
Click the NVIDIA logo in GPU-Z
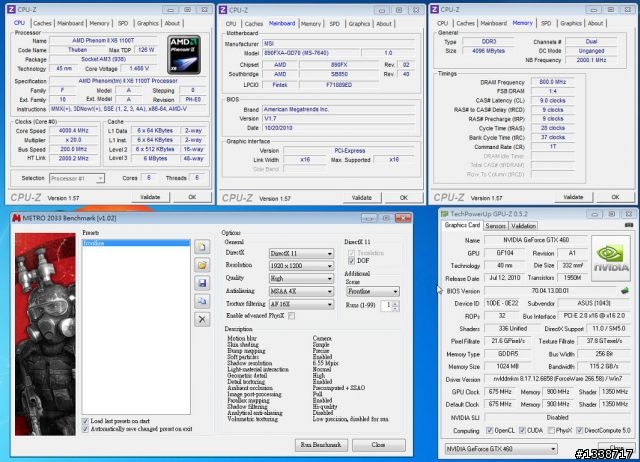point(611,258)
